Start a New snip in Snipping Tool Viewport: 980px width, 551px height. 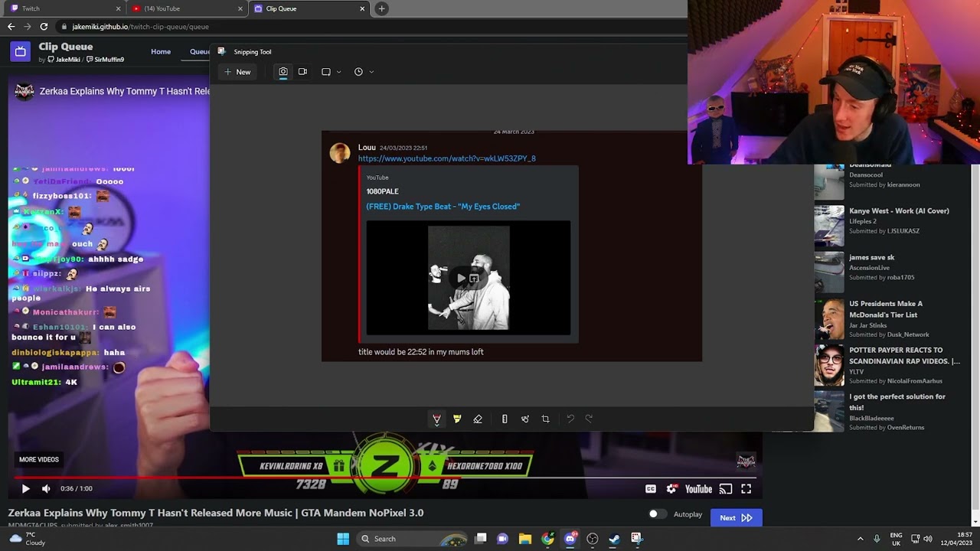point(237,72)
